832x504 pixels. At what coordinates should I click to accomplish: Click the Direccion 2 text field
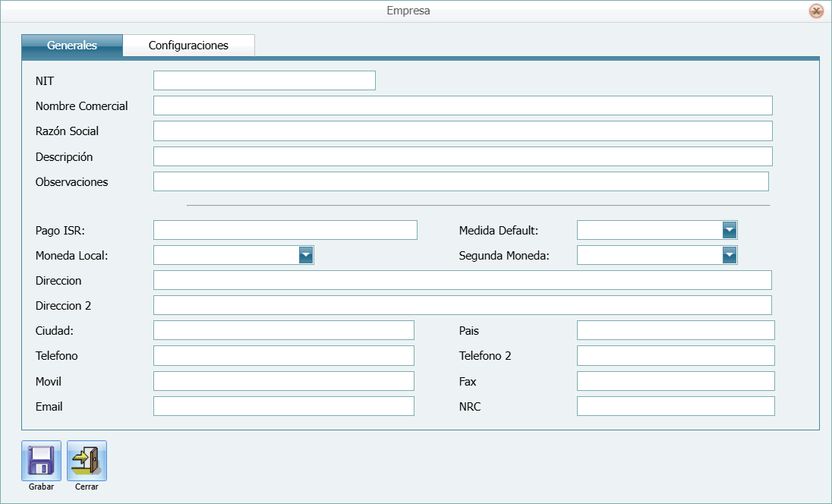pyautogui.click(x=462, y=305)
